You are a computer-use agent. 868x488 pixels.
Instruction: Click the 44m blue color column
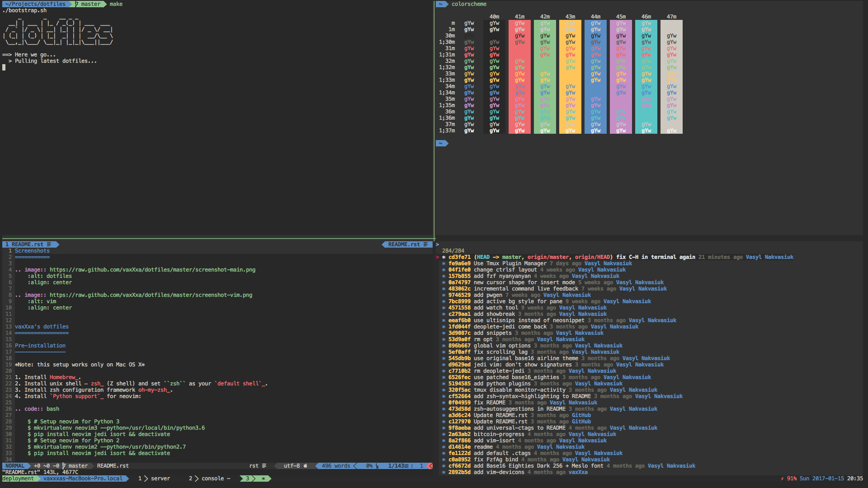[x=595, y=77]
